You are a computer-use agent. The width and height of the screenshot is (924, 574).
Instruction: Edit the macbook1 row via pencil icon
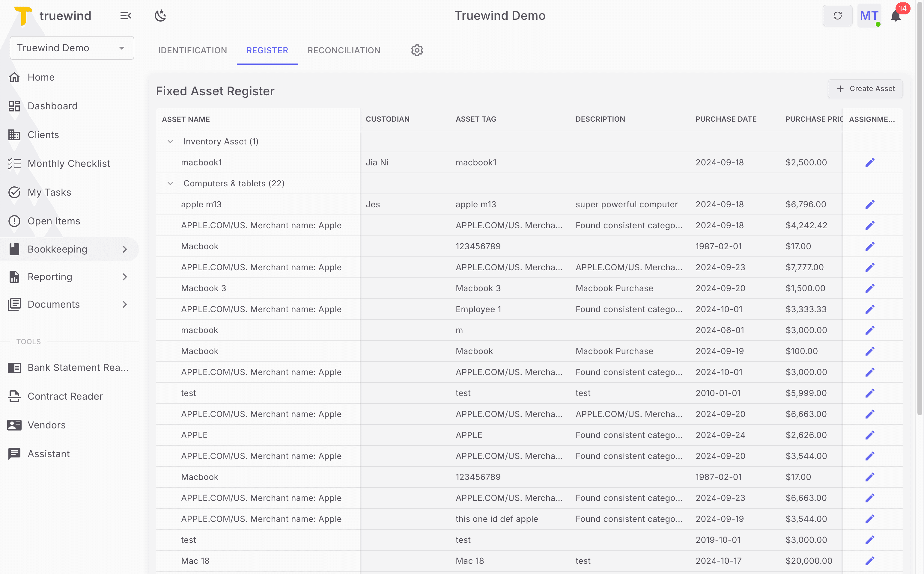(870, 162)
